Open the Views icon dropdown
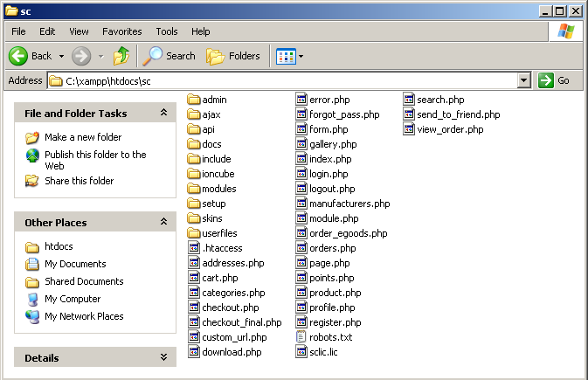 pyautogui.click(x=289, y=56)
